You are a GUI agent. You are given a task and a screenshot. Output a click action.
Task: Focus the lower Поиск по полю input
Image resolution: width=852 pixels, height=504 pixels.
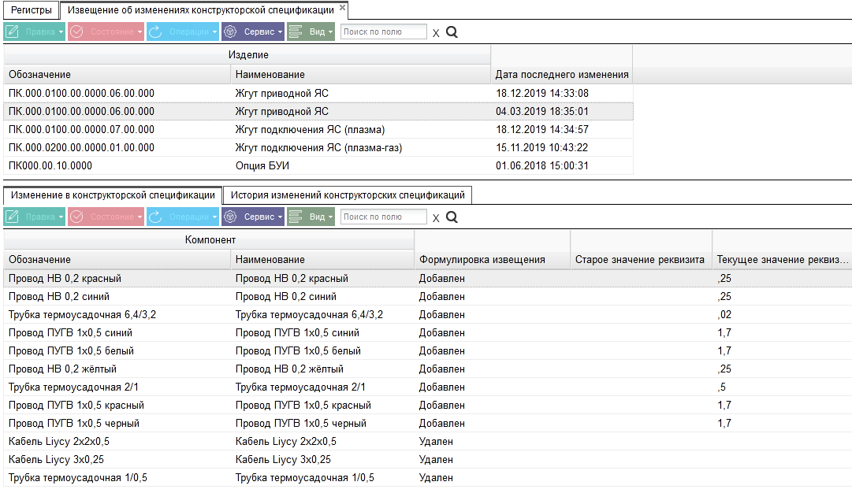384,217
